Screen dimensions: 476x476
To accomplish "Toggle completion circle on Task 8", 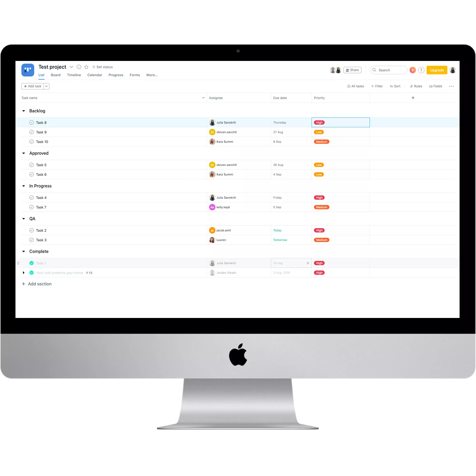I will tap(31, 122).
